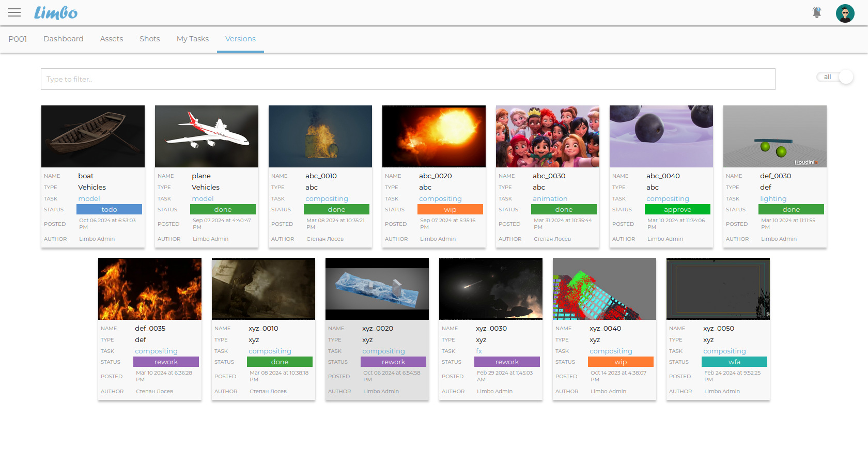Click the P001 project label
Image resolution: width=868 pixels, height=464 pixels.
(18, 39)
